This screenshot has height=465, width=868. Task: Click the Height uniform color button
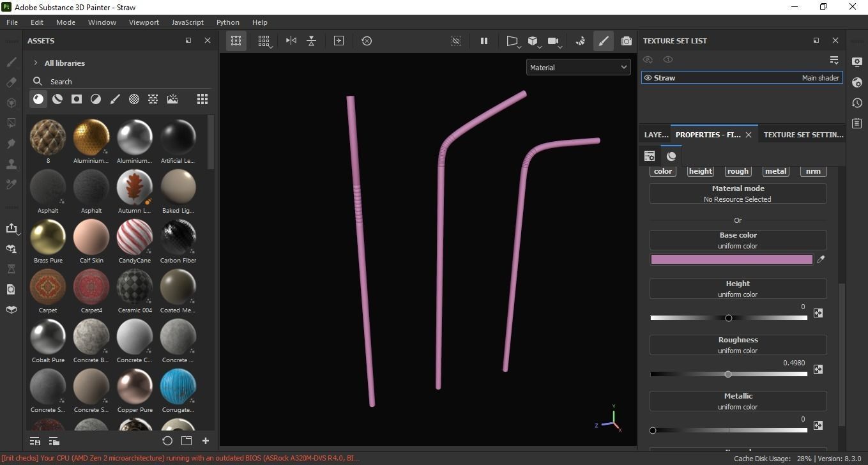pos(738,289)
